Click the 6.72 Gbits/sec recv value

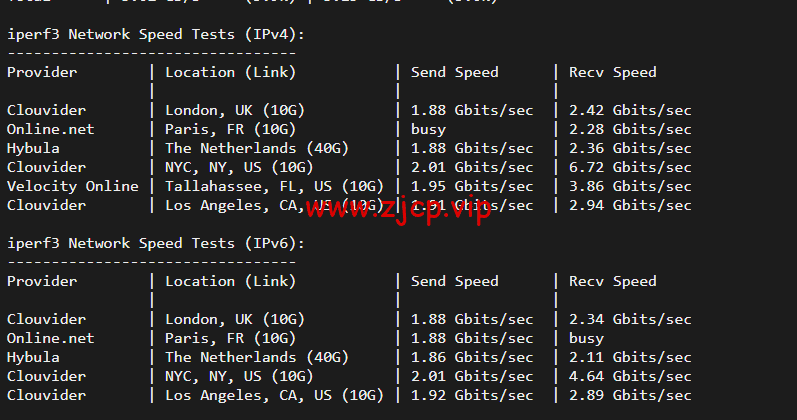(630, 167)
